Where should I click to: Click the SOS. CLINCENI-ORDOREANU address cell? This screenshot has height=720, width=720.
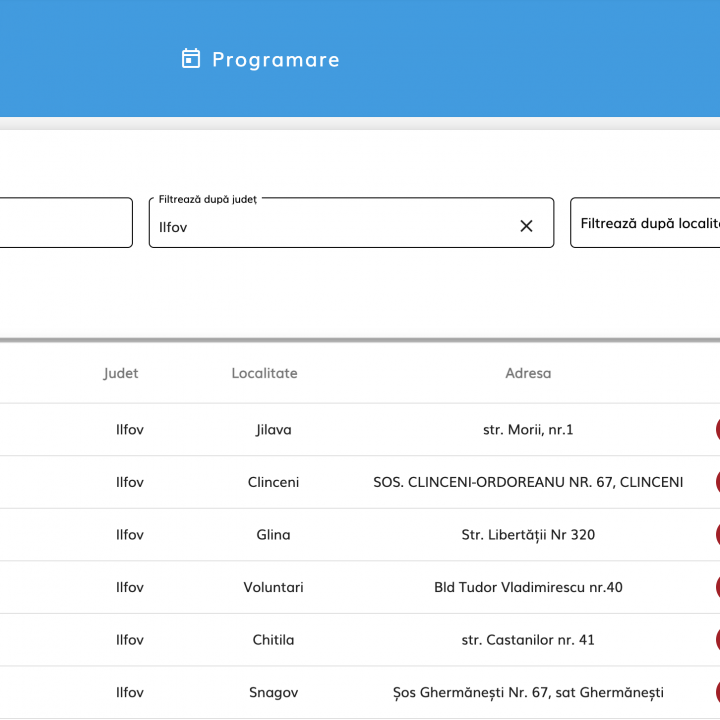[528, 482]
